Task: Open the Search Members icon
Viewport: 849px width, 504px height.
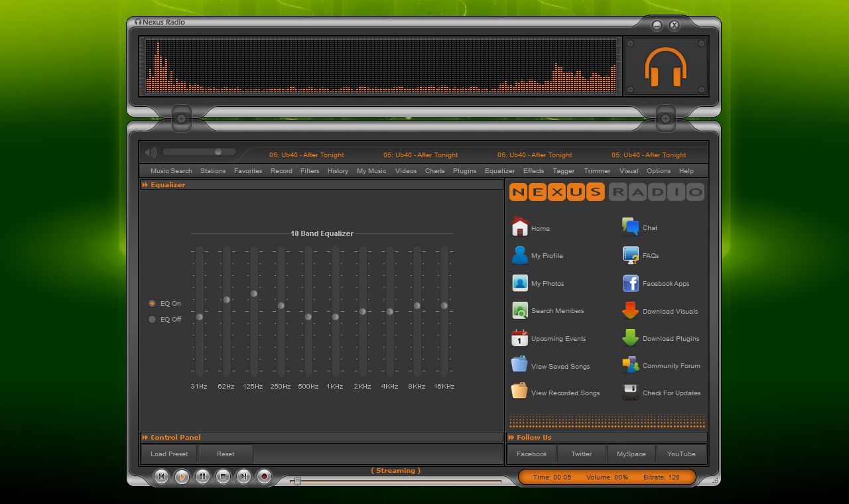Action: point(520,310)
